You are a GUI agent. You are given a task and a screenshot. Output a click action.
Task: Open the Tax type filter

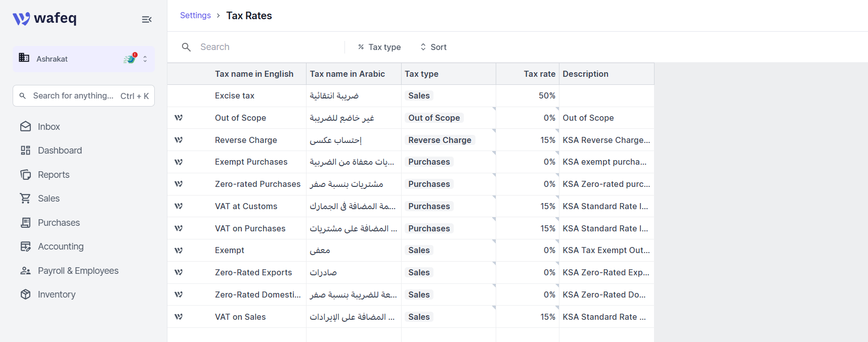(x=379, y=47)
